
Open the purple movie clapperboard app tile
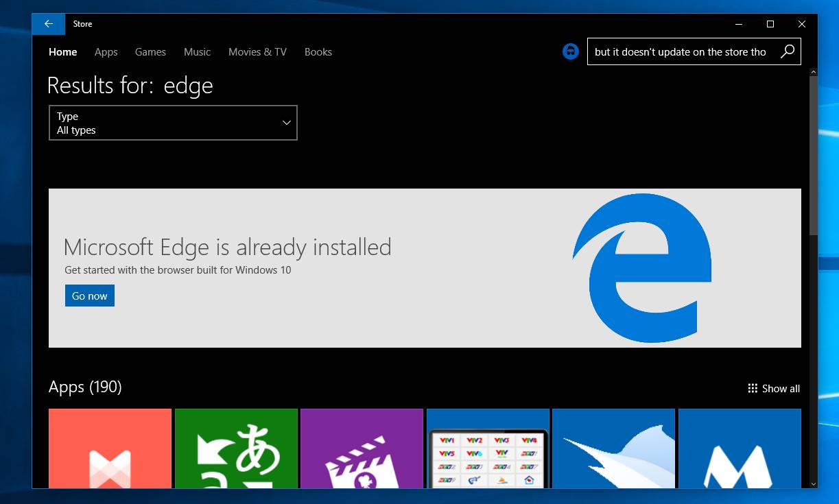tap(362, 448)
